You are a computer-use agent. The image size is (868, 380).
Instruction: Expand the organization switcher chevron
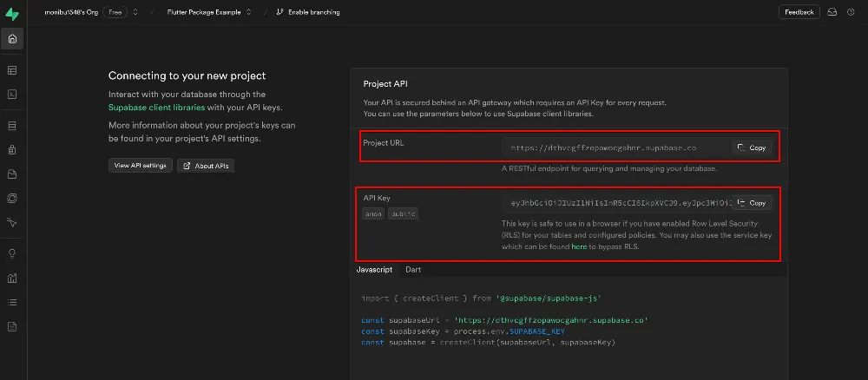(x=134, y=12)
